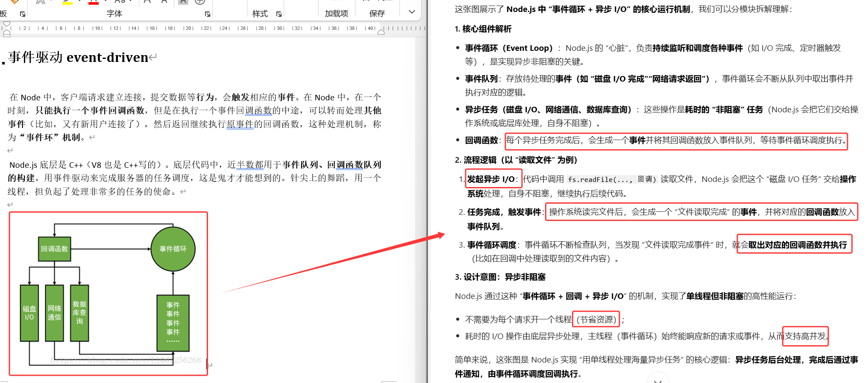Click the 数据库查询 box in diagram
Viewport: 868px width, 383px height.
point(79,313)
